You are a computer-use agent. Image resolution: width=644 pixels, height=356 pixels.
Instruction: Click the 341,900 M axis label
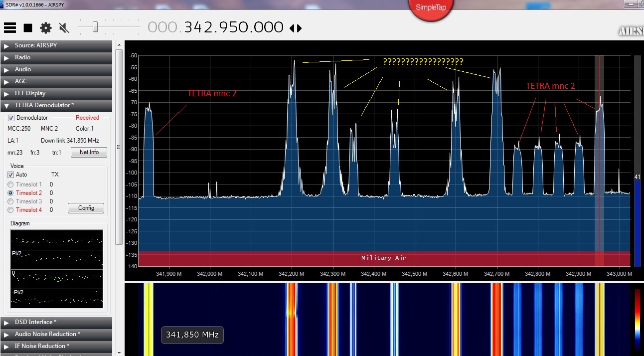[x=168, y=274]
